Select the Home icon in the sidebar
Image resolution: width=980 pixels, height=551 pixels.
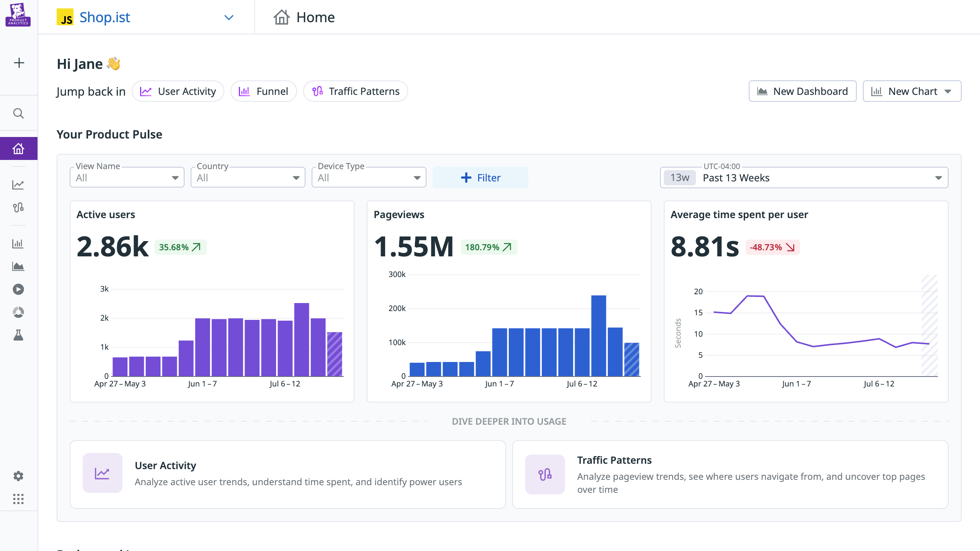click(x=18, y=148)
